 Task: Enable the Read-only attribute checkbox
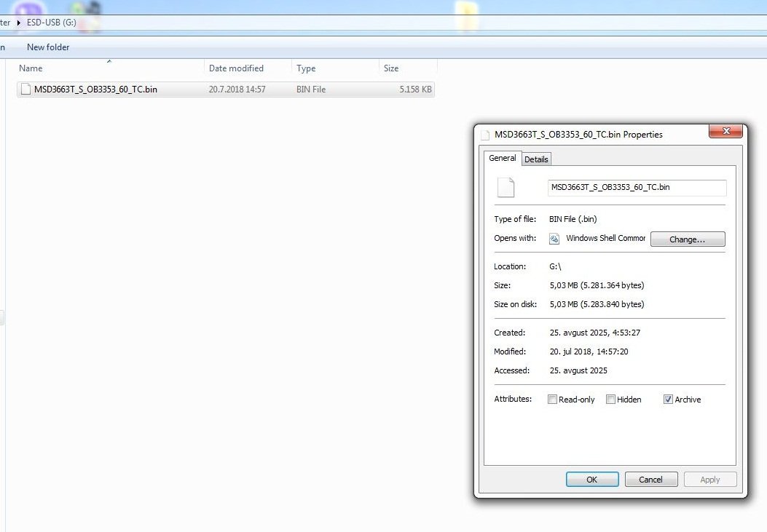coord(552,400)
